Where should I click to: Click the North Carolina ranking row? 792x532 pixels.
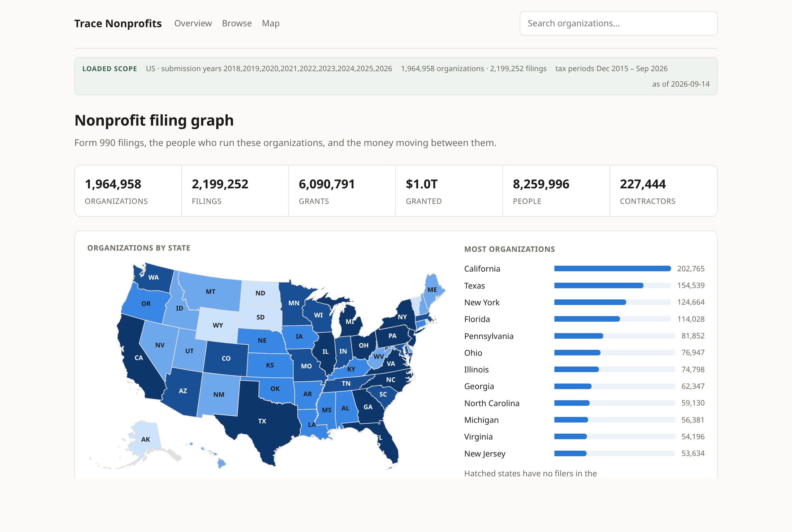click(584, 403)
